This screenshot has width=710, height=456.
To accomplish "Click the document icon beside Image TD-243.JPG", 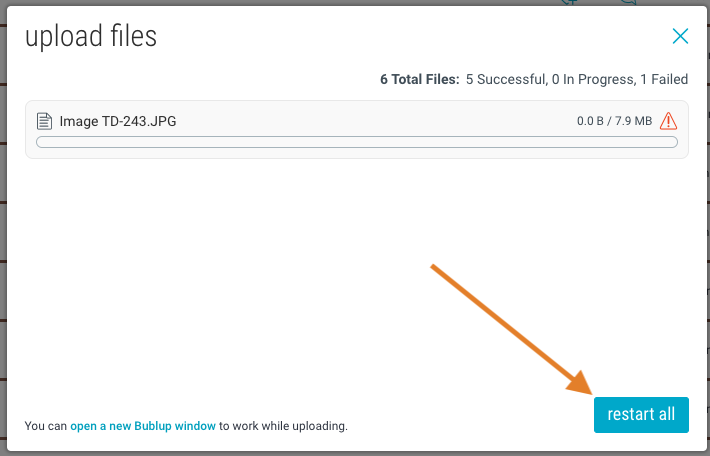I will (44, 121).
